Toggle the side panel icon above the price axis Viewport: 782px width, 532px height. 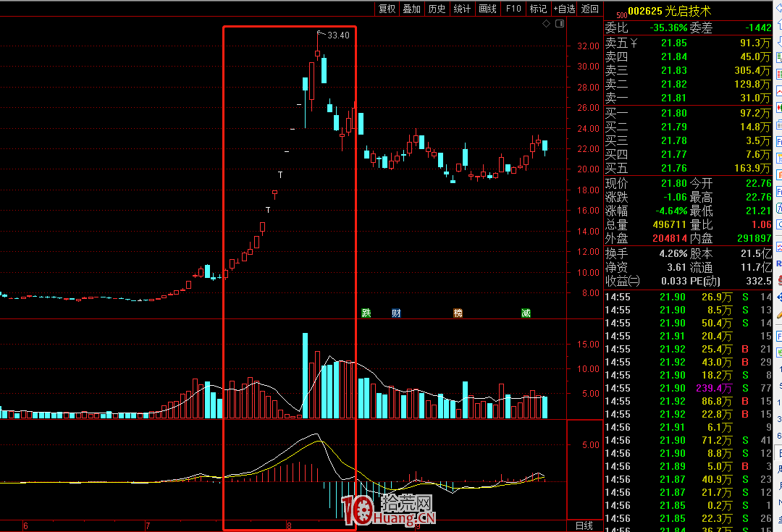point(560,23)
